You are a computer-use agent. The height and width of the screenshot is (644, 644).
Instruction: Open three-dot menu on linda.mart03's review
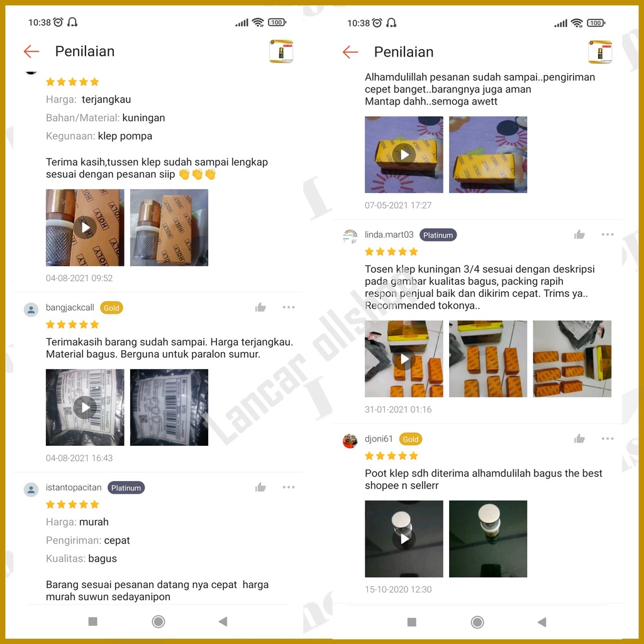coord(608,235)
